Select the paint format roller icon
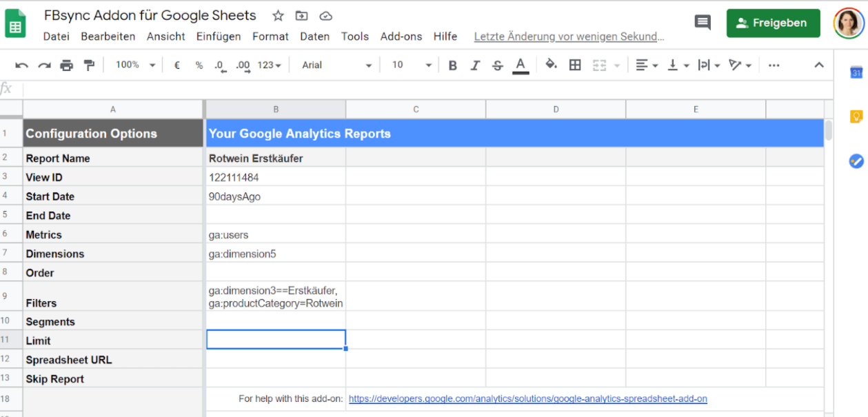Image resolution: width=868 pixels, height=417 pixels. coord(89,65)
